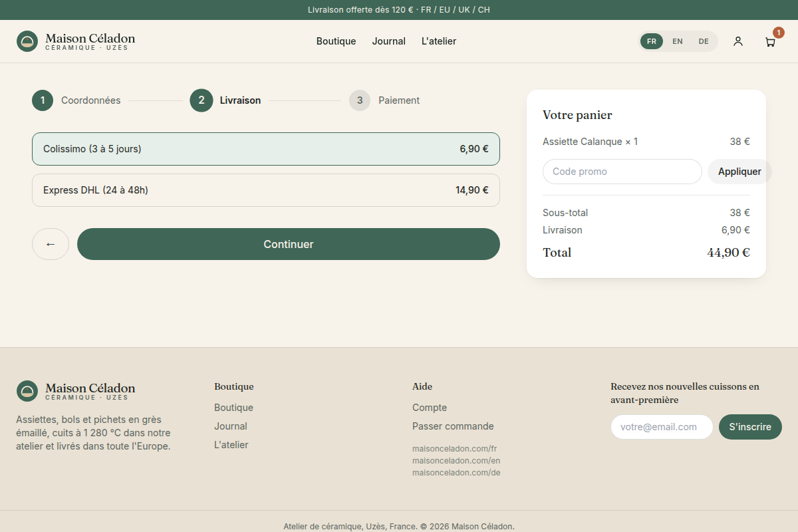Open Journal in the top navigation
This screenshot has width=798, height=532.
(x=389, y=41)
